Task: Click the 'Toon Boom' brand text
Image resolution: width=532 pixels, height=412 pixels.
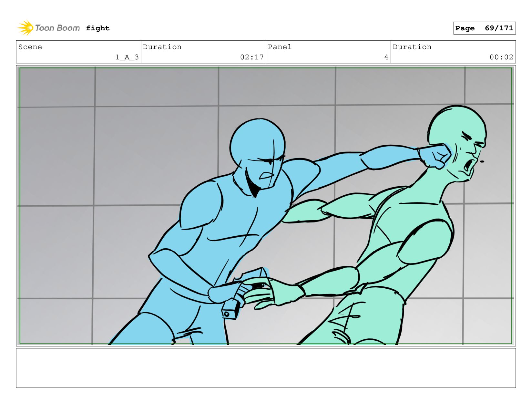Action: click(x=57, y=28)
